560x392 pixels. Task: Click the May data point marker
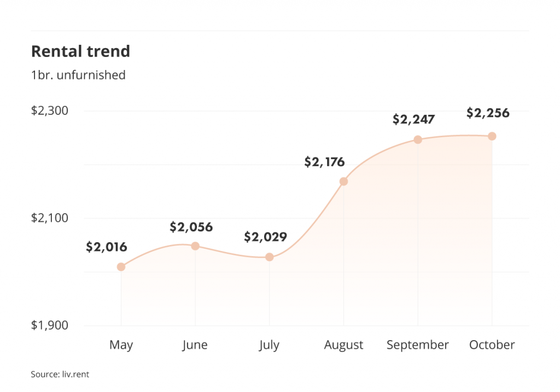coord(121,267)
